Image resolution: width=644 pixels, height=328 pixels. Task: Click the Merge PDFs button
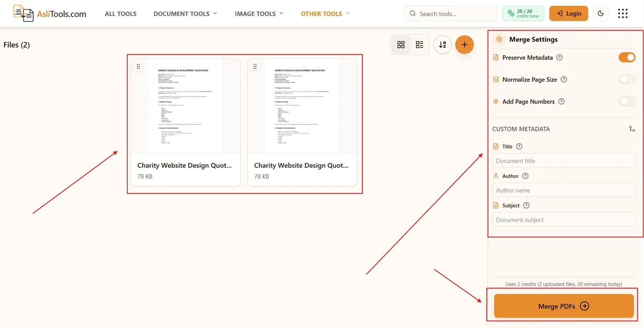pos(564,306)
